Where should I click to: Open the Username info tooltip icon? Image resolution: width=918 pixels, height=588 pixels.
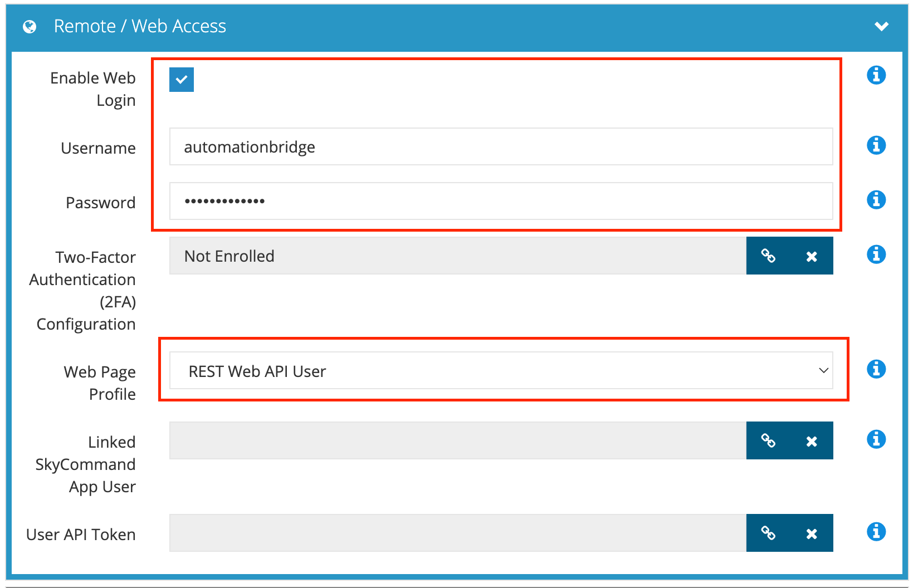876,145
